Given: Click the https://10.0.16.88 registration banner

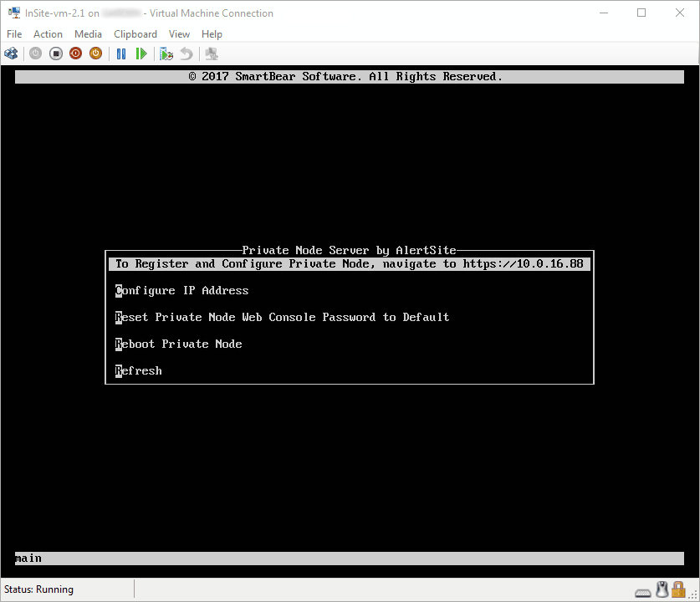Looking at the screenshot, I should pos(350,263).
